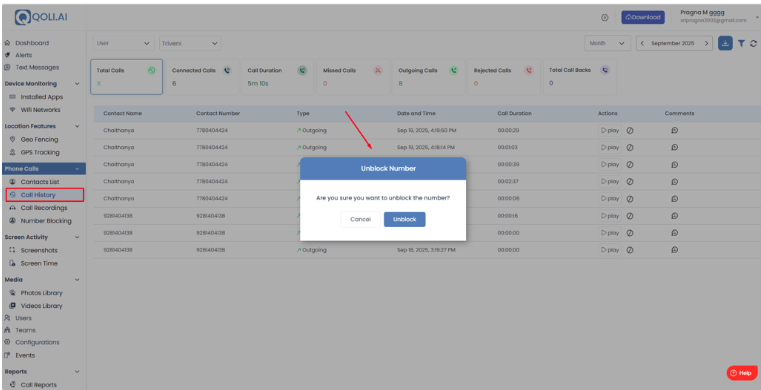Select the Rejected Calls card
This screenshot has height=390, width=761.
tap(503, 77)
